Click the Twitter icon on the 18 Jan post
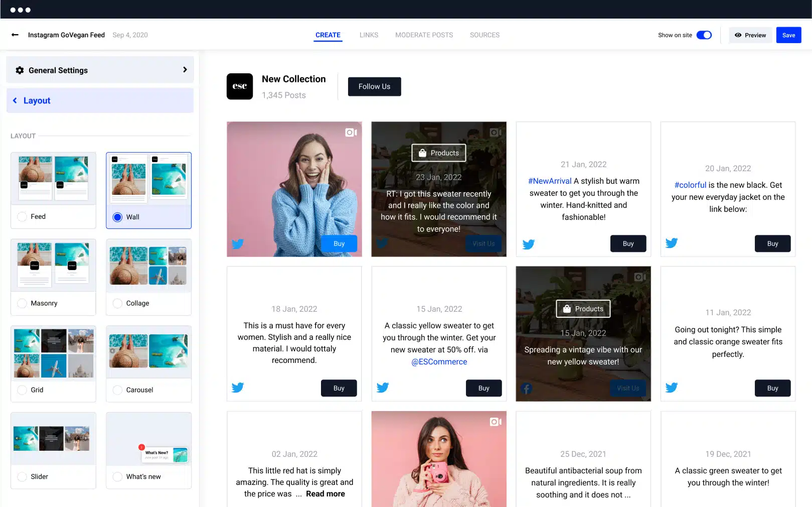 pyautogui.click(x=238, y=388)
